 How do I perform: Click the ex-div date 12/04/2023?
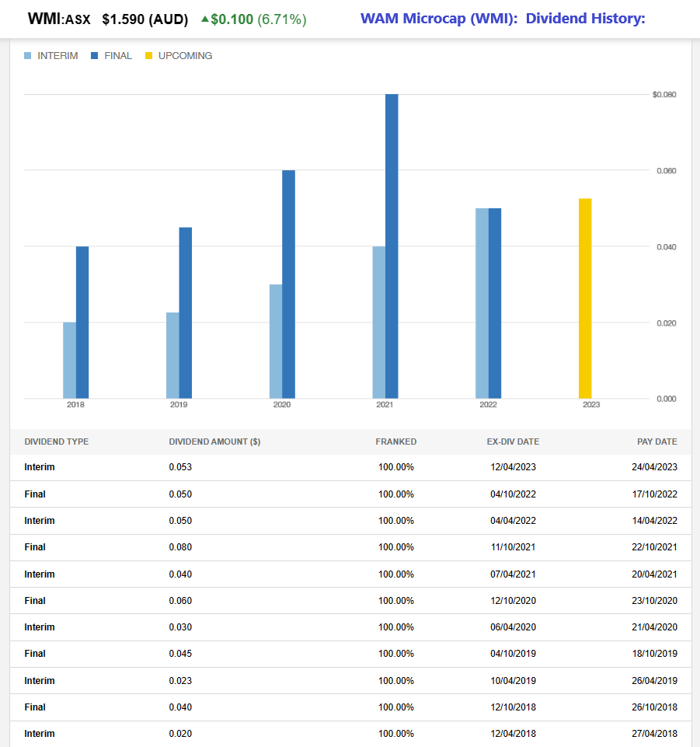click(x=514, y=467)
